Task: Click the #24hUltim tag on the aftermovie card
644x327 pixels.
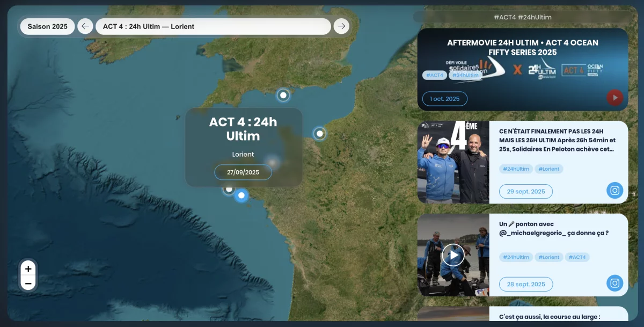Action: (x=465, y=75)
